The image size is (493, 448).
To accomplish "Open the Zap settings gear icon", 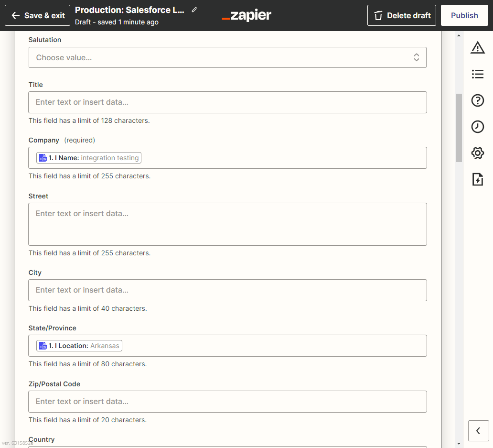I will tap(477, 153).
